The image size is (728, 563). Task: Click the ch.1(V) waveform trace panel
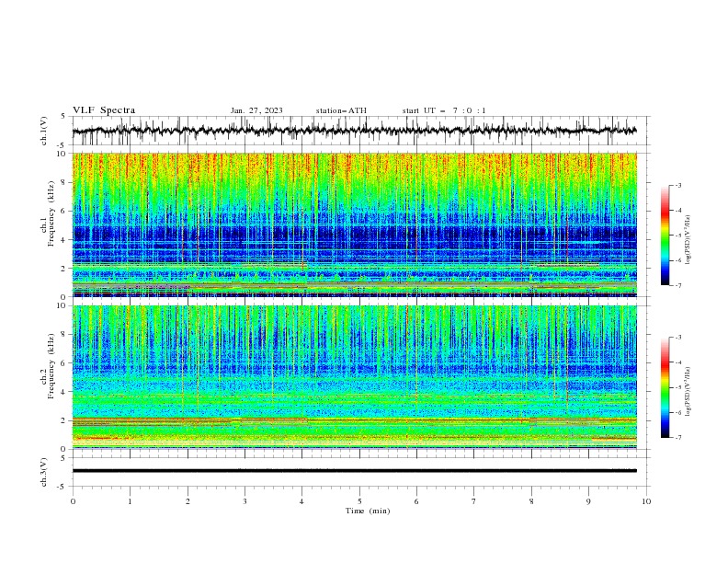tap(360, 131)
